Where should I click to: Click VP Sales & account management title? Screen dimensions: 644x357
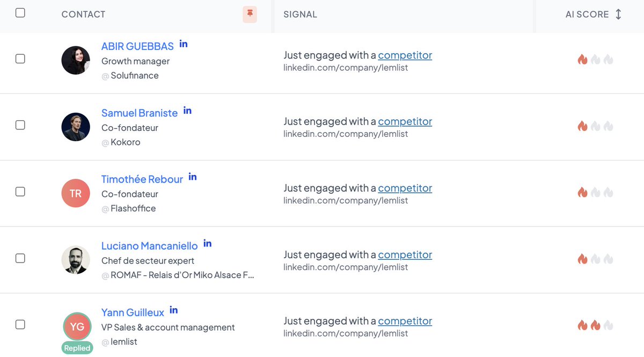pyautogui.click(x=168, y=327)
